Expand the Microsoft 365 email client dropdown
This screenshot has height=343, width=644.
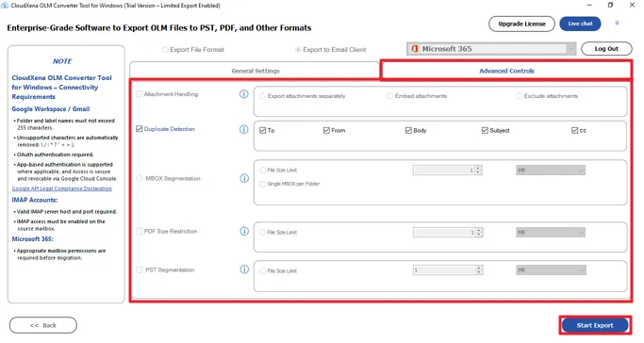[570, 49]
